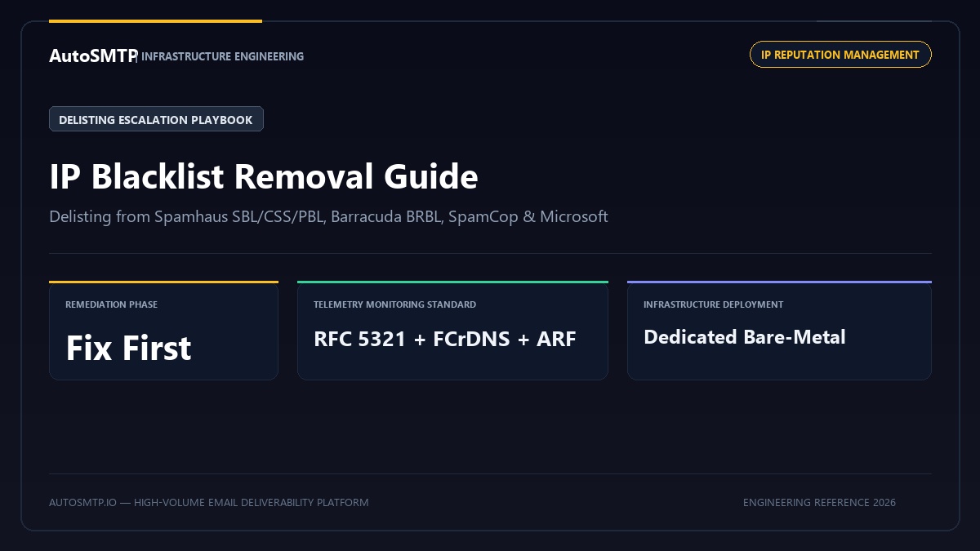Screen dimensions: 980x551
Task: Click the Delisting Escalation Playbook tag
Action: pos(156,119)
